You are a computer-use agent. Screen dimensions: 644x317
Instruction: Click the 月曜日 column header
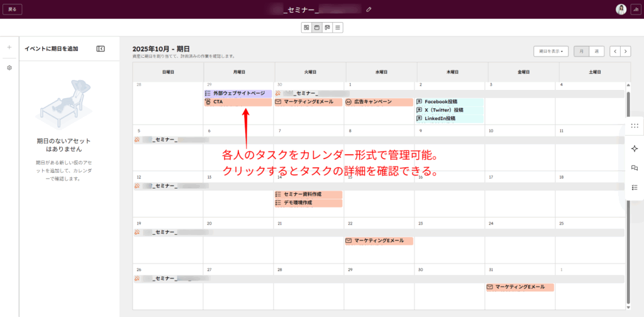239,72
